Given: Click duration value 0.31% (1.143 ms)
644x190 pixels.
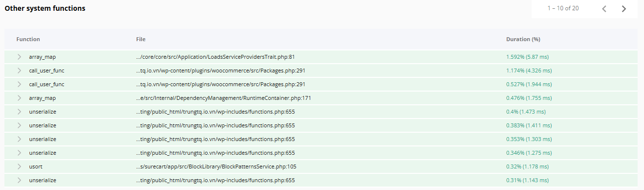Looking at the screenshot, I should pos(527,180).
